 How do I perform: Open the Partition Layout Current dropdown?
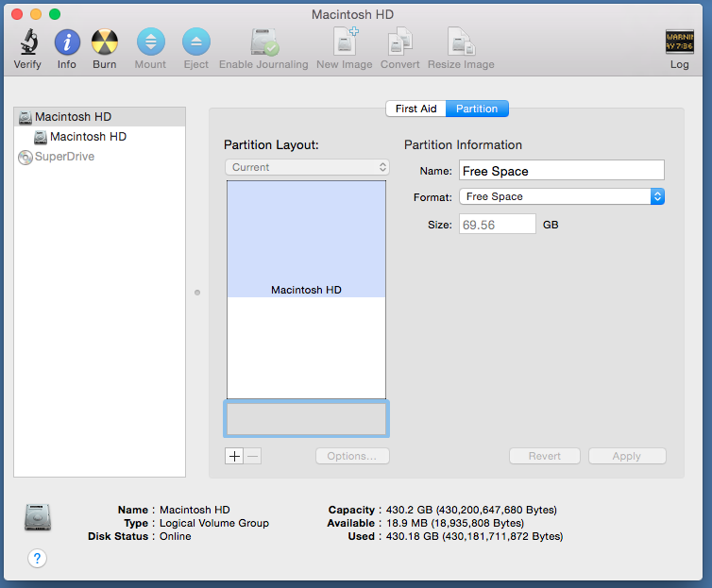click(x=308, y=167)
